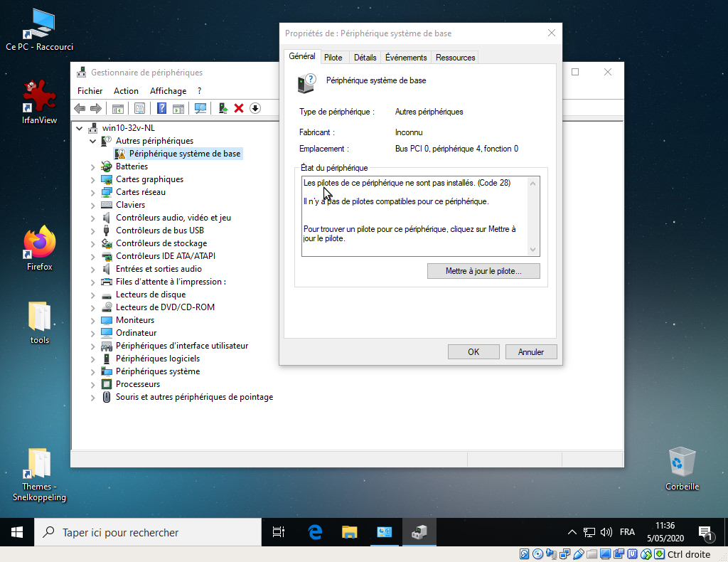Select the Corbeille recycle bin icon
The image size is (728, 562).
pos(682,469)
